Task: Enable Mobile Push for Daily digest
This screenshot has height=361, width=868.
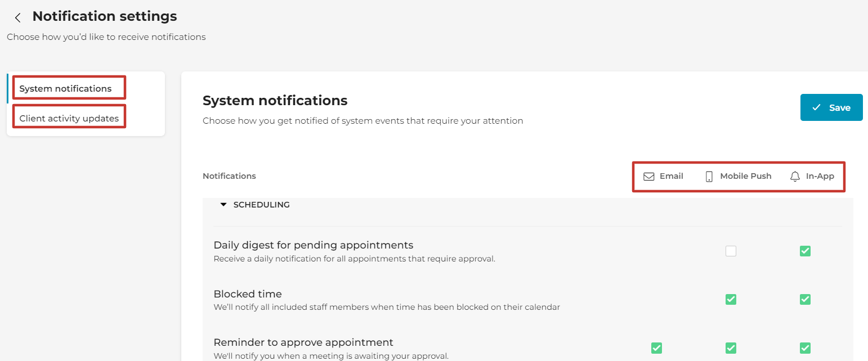Action: [x=731, y=251]
